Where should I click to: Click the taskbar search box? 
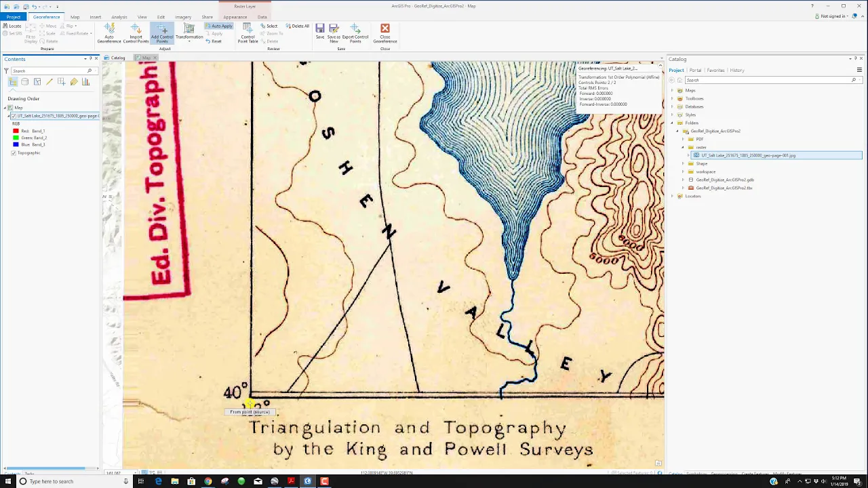tap(74, 481)
